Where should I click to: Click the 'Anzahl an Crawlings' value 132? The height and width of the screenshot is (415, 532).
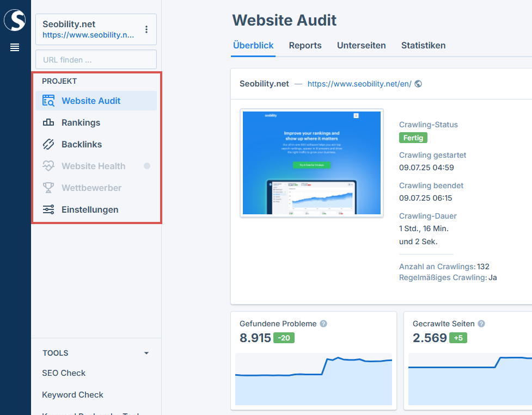point(483,267)
